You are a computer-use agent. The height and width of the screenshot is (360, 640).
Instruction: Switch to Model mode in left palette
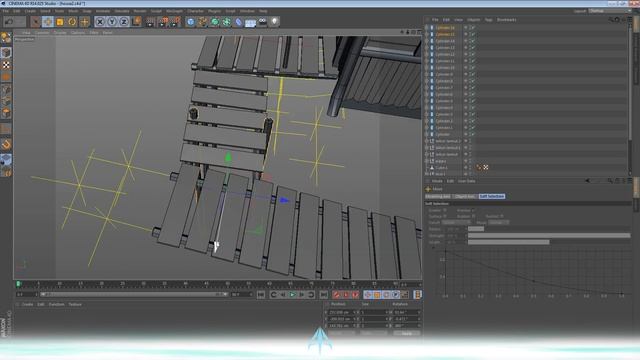pos(6,52)
